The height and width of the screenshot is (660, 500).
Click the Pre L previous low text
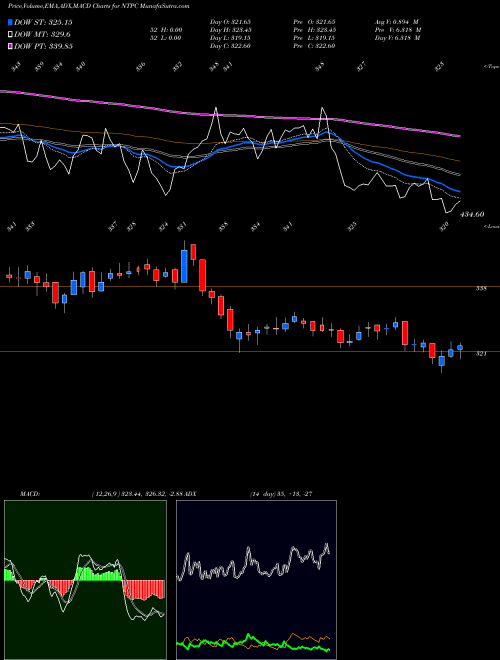pos(314,38)
